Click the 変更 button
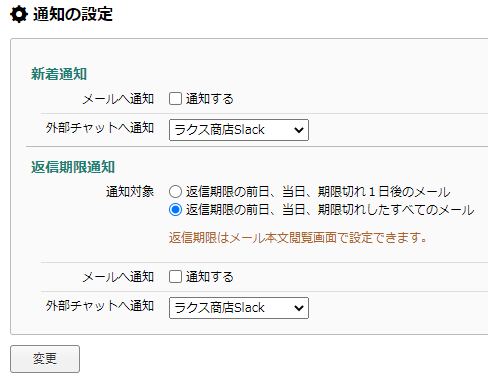Image resolution: width=488 pixels, height=381 pixels. 45,359
